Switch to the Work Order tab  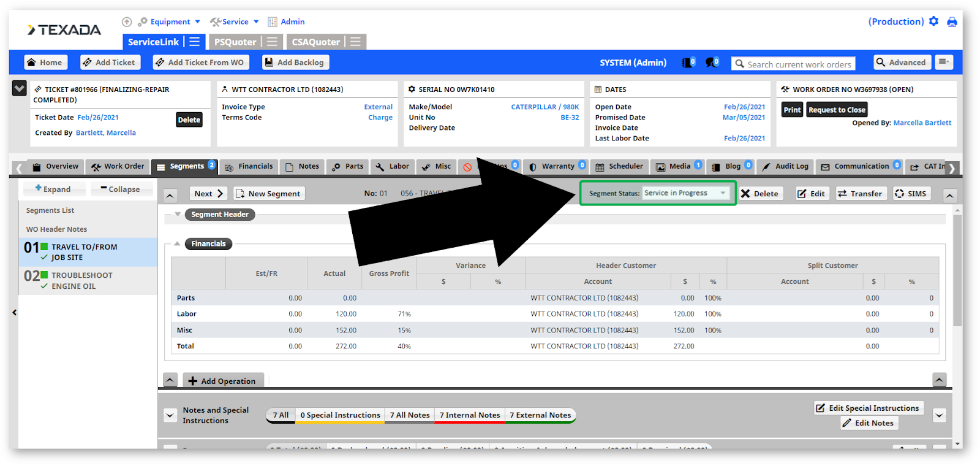tap(118, 167)
